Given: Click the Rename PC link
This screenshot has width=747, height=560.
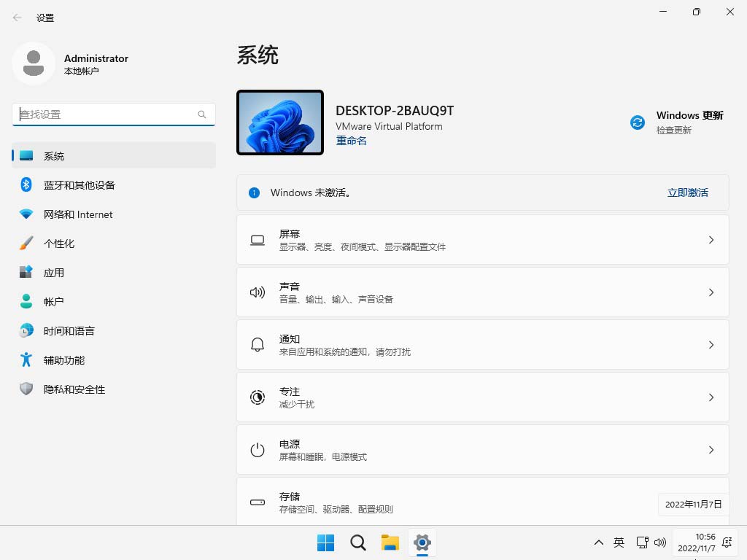Looking at the screenshot, I should click(351, 141).
